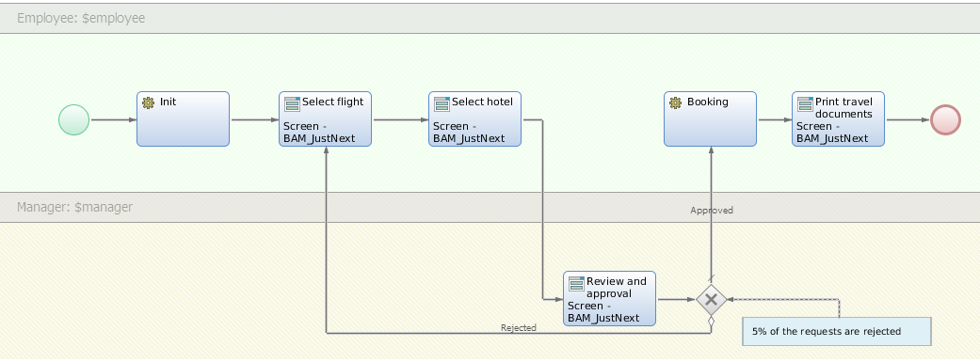Select the Booking task box

point(710,119)
